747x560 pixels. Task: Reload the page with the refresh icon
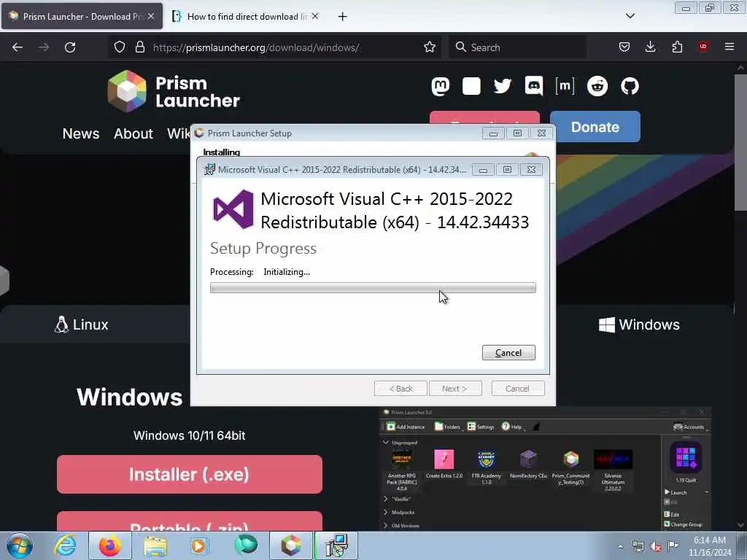pos(70,47)
